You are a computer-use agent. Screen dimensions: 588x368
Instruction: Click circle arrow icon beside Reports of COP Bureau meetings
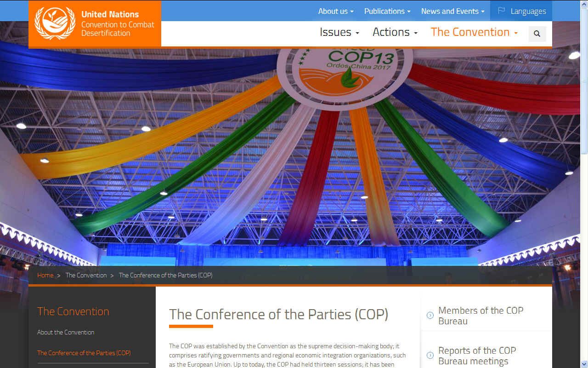tap(430, 356)
